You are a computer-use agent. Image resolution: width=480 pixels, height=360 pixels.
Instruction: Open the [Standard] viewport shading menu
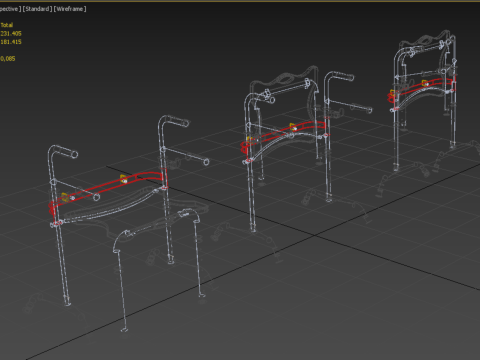pyautogui.click(x=37, y=9)
